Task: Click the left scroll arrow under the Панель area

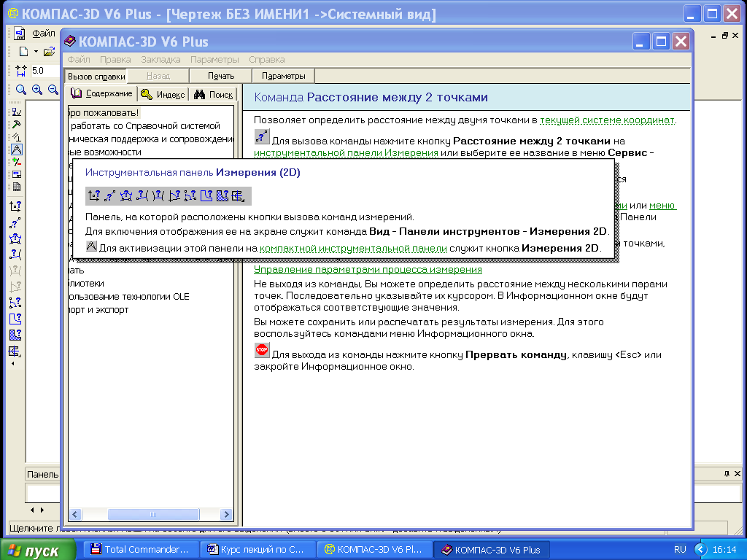Action: coord(32,510)
